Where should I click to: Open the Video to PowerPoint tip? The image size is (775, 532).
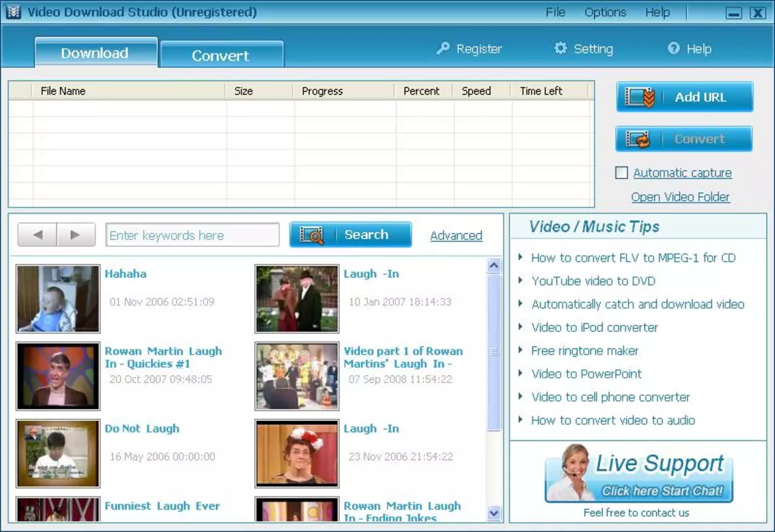tap(586, 374)
